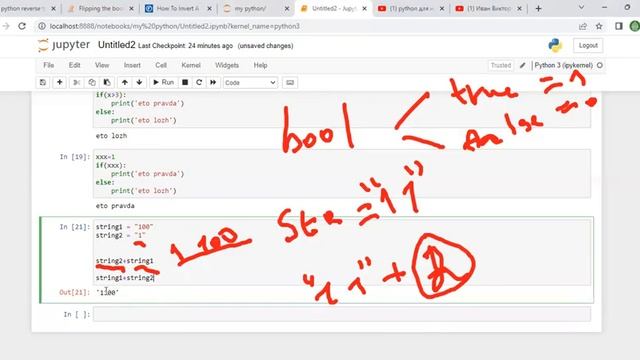Image resolution: width=640 pixels, height=360 pixels.
Task: Open the Insert menu
Action: 132,65
